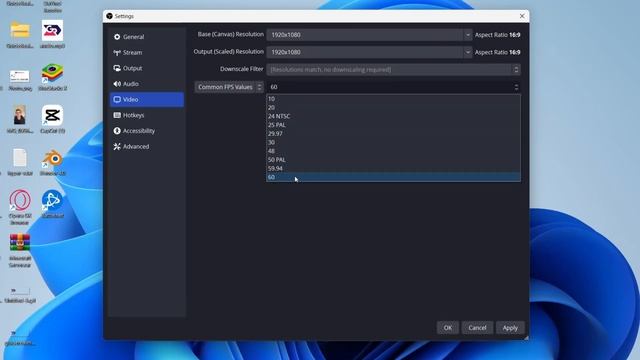Select the GR logo file on desktop
The width and height of the screenshot is (640, 360).
click(x=52, y=33)
